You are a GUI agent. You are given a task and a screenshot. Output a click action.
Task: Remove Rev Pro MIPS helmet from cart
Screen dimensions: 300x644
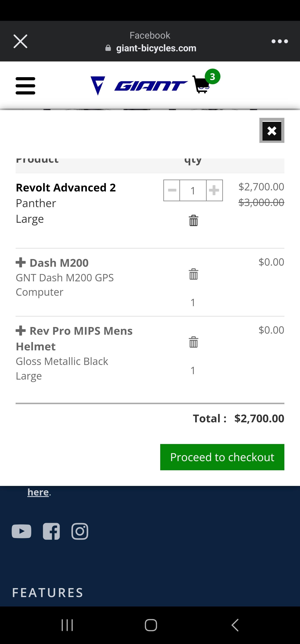point(193,342)
